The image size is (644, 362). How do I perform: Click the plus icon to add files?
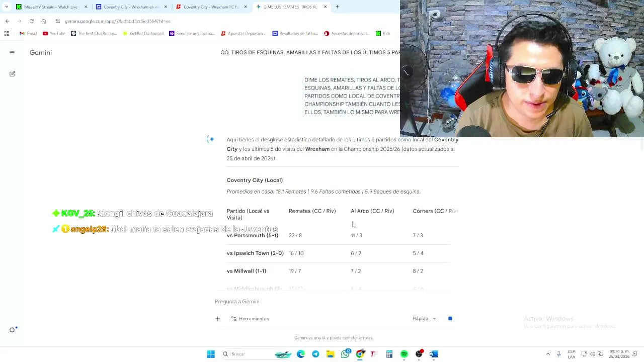pyautogui.click(x=217, y=319)
